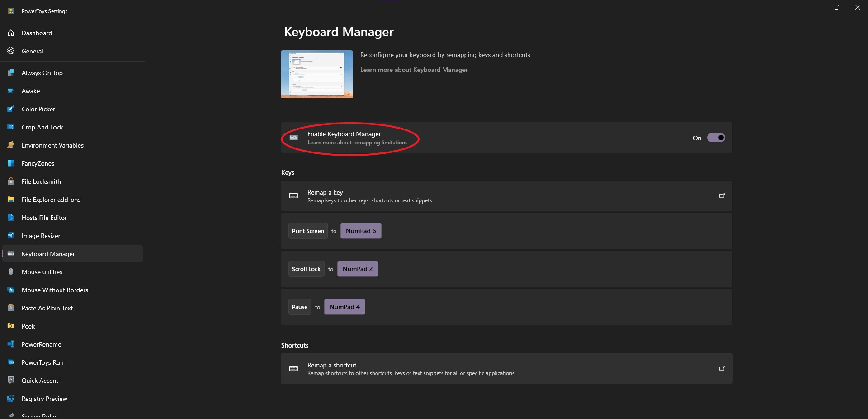Click the File Locksmith lock icon
This screenshot has height=419, width=868.
point(11,181)
